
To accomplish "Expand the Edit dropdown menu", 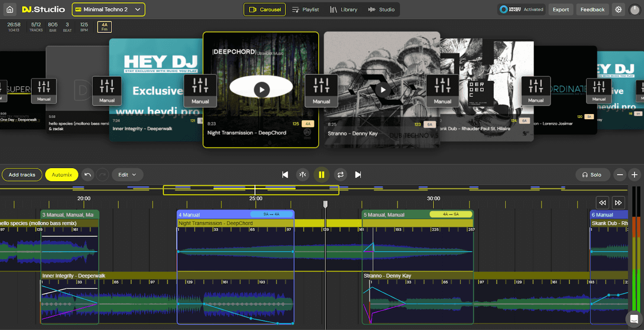I will pyautogui.click(x=127, y=175).
